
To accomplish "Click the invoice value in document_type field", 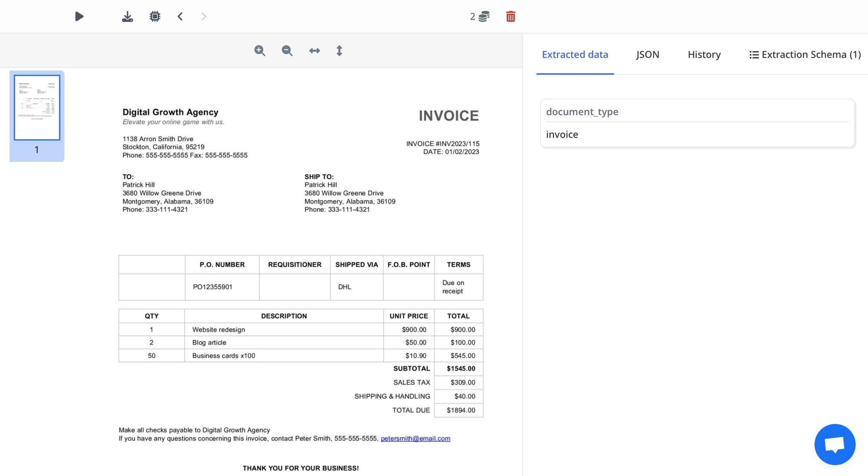I will (562, 134).
